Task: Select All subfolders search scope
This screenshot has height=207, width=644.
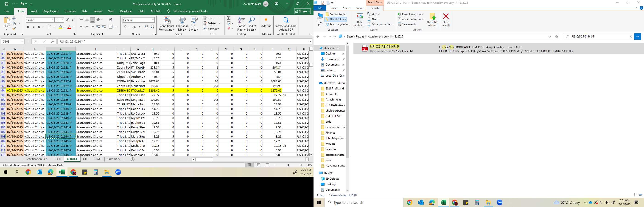Action: [x=336, y=19]
